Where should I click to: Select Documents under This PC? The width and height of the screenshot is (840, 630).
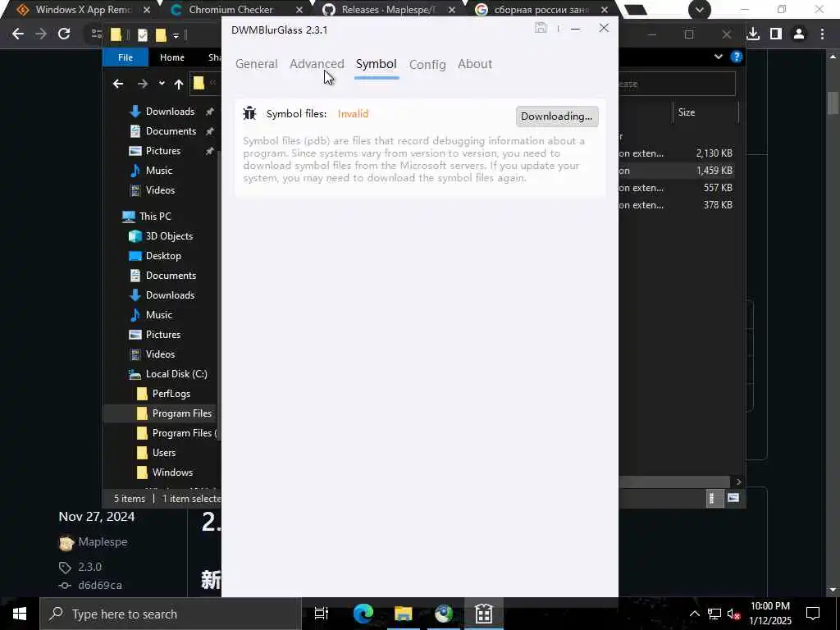(171, 276)
